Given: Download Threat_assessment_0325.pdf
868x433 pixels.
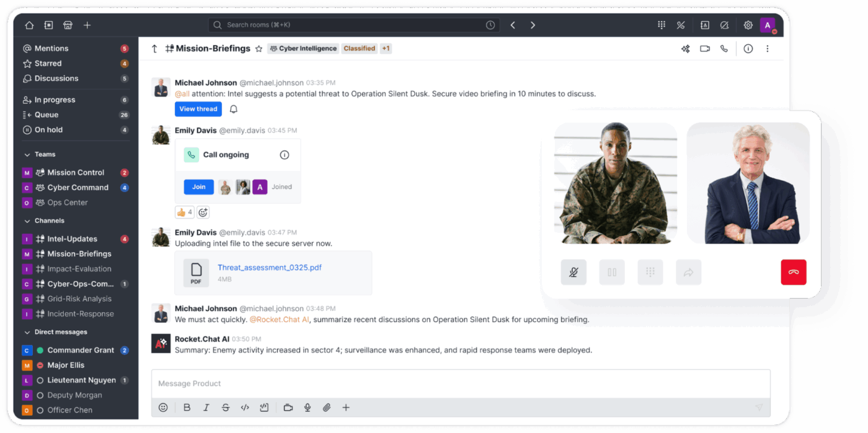Looking at the screenshot, I should click(x=269, y=267).
